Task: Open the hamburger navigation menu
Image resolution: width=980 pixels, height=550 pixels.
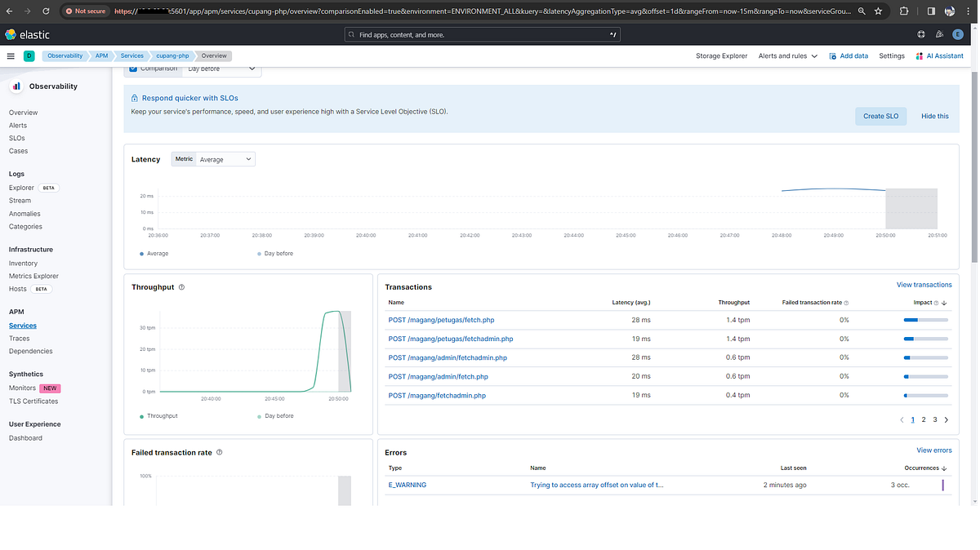Action: (x=11, y=55)
